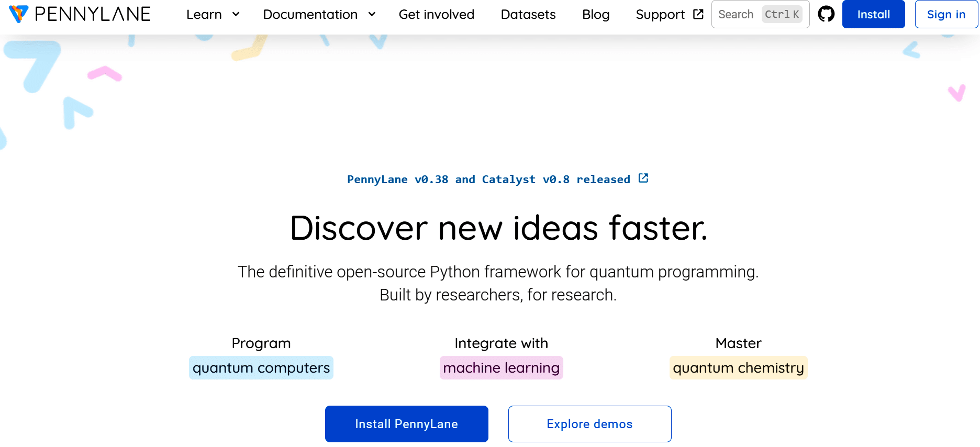Open the Support link
The width and height of the screenshot is (980, 447).
[x=660, y=14]
